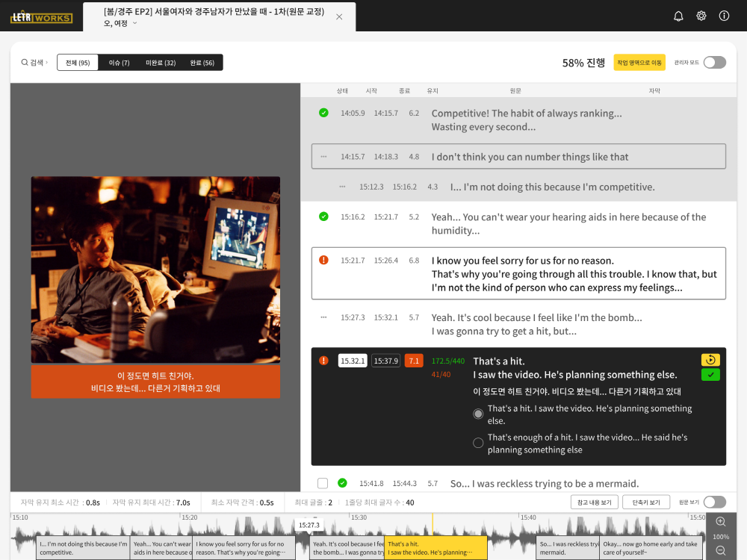
Task: Click the 단축키 보기 button
Action: pos(646,503)
